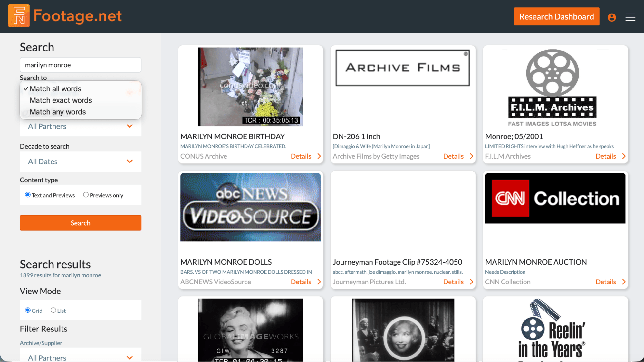Click the CONUS Archive supplier name
Viewport: 644px width, 362px height.
pos(204,156)
